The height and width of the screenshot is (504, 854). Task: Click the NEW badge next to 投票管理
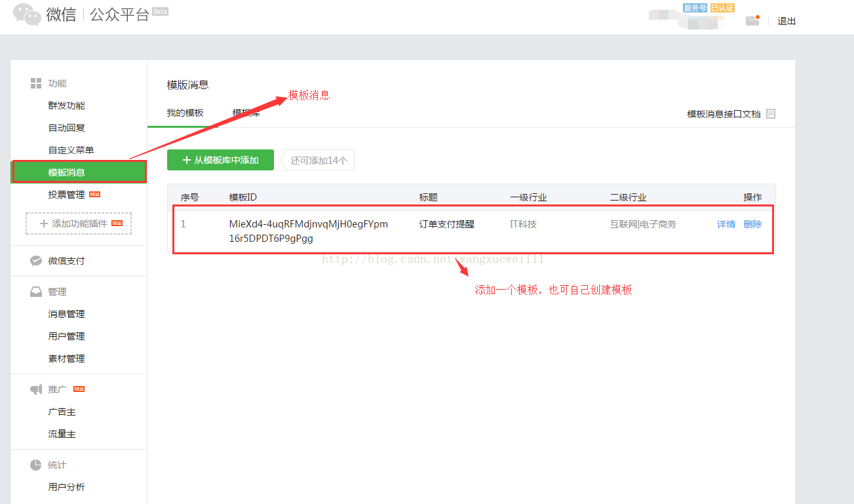(94, 195)
